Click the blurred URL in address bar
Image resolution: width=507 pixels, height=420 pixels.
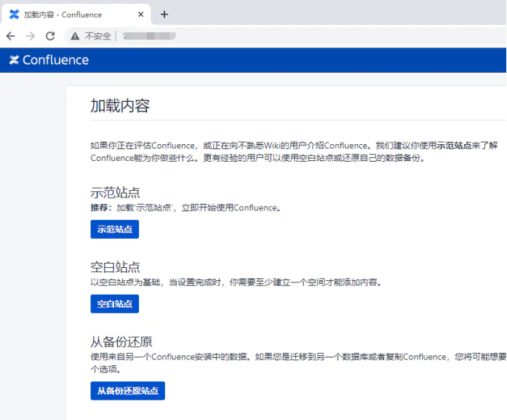pos(149,36)
